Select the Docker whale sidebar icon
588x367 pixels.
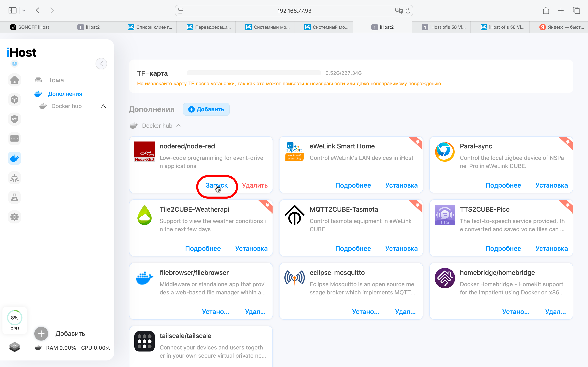[x=14, y=158]
